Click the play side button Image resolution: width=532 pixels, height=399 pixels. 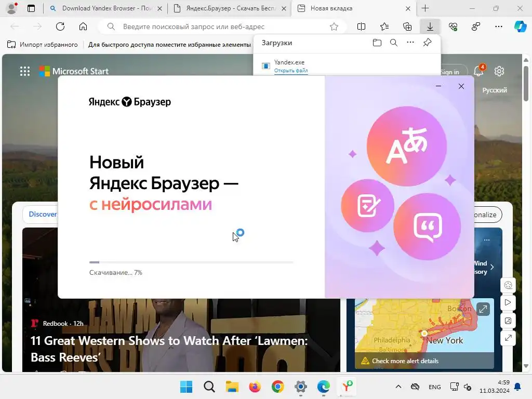[x=508, y=302]
